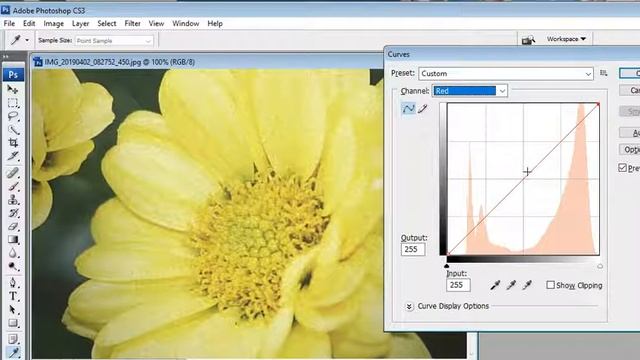
Task: Select the Healing Brush tool
Action: click(x=13, y=173)
